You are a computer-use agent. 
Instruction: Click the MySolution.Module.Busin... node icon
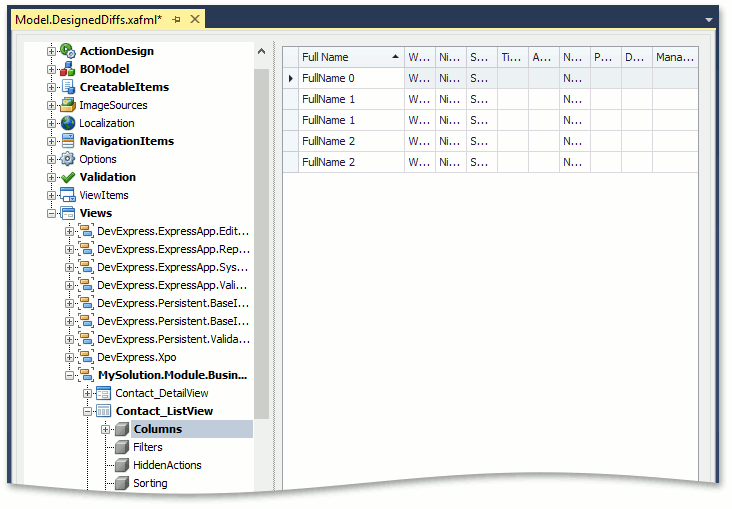tap(86, 375)
